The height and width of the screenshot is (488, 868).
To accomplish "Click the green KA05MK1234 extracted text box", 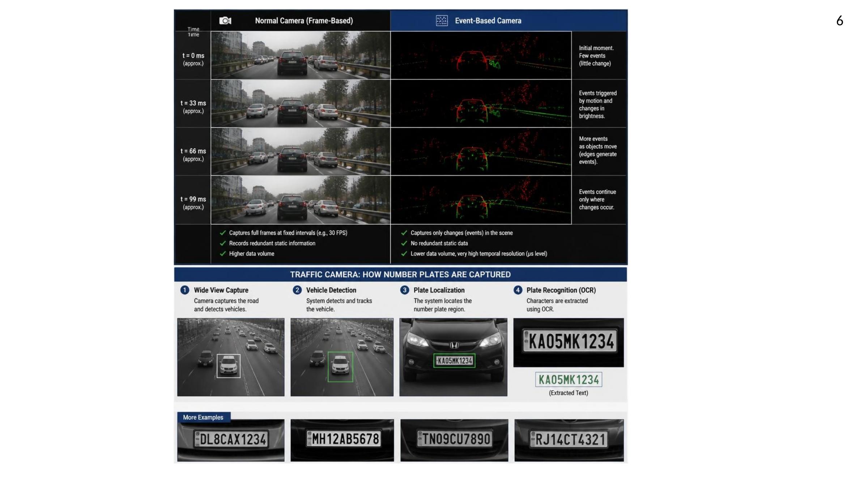I will 569,380.
